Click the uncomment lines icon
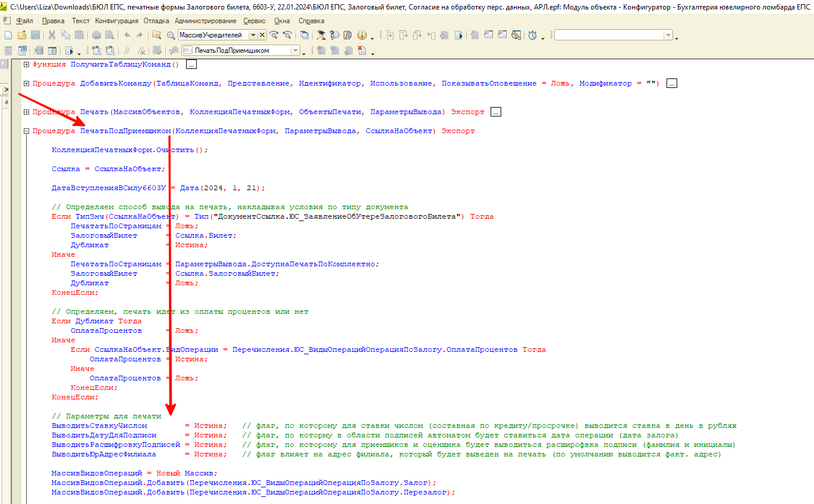Viewport: 814px width, 504px height. tap(142, 51)
